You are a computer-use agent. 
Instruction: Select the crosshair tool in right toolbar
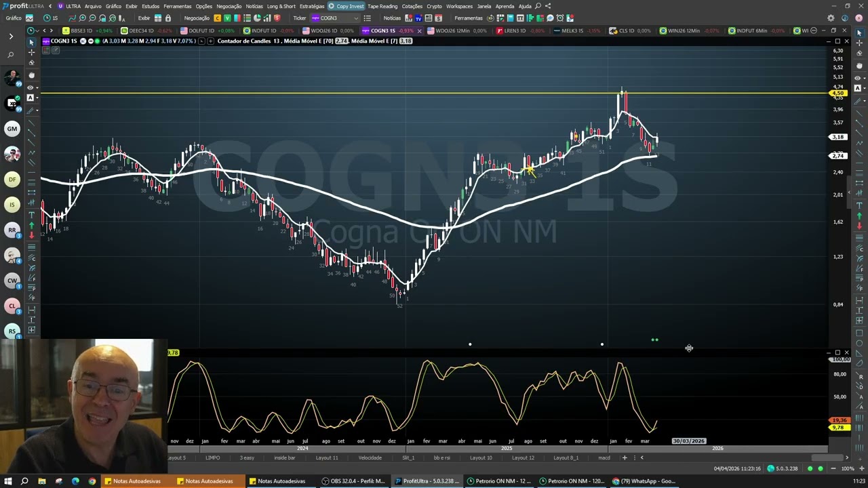tap(859, 43)
